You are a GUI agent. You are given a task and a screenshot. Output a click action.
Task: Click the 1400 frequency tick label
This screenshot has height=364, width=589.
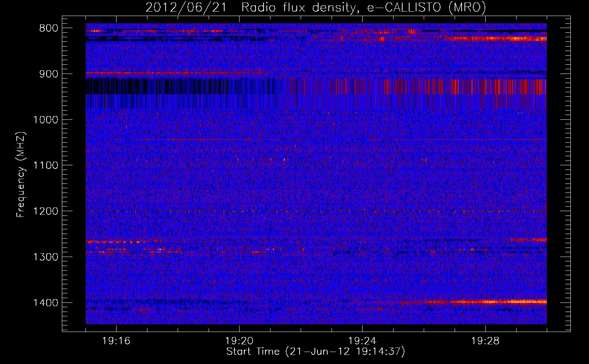point(46,303)
